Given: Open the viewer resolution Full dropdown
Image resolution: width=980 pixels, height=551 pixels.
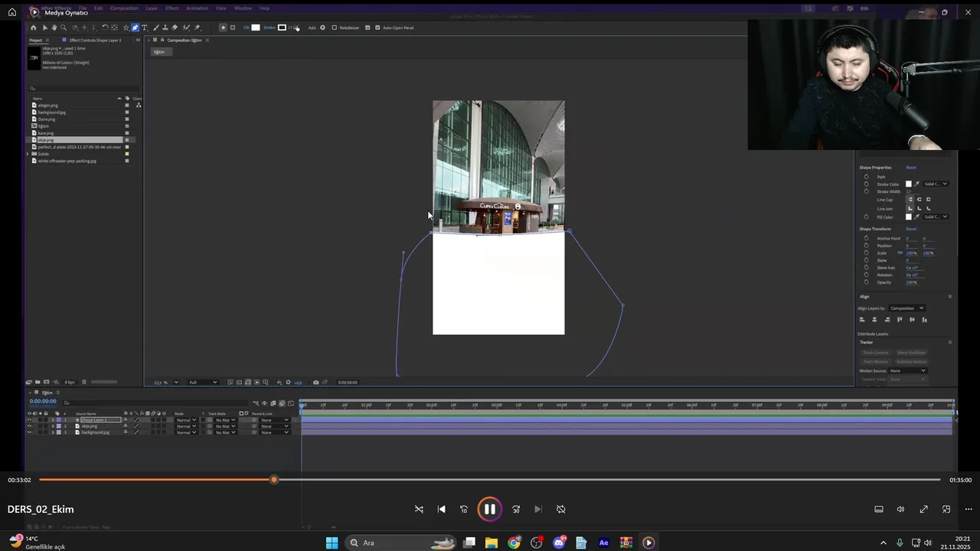Looking at the screenshot, I should [203, 382].
